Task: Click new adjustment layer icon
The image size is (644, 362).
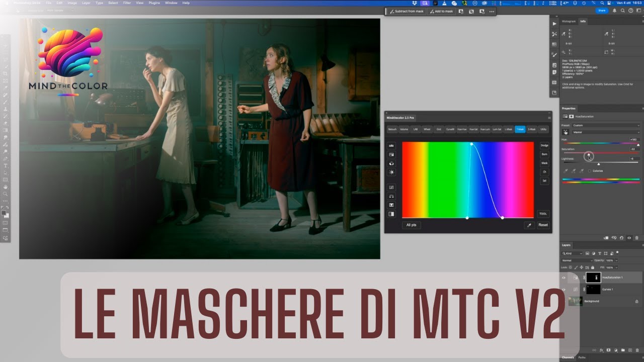Action: point(615,349)
